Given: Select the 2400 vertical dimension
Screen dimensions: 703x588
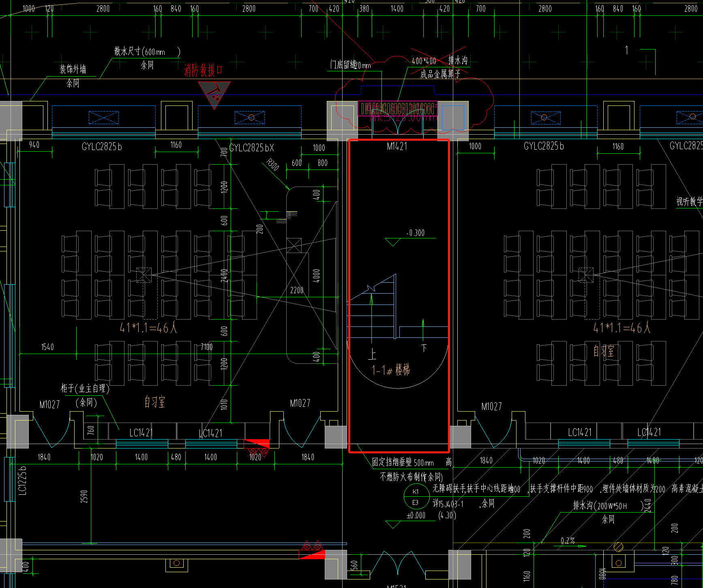Looking at the screenshot, I should (x=224, y=276).
